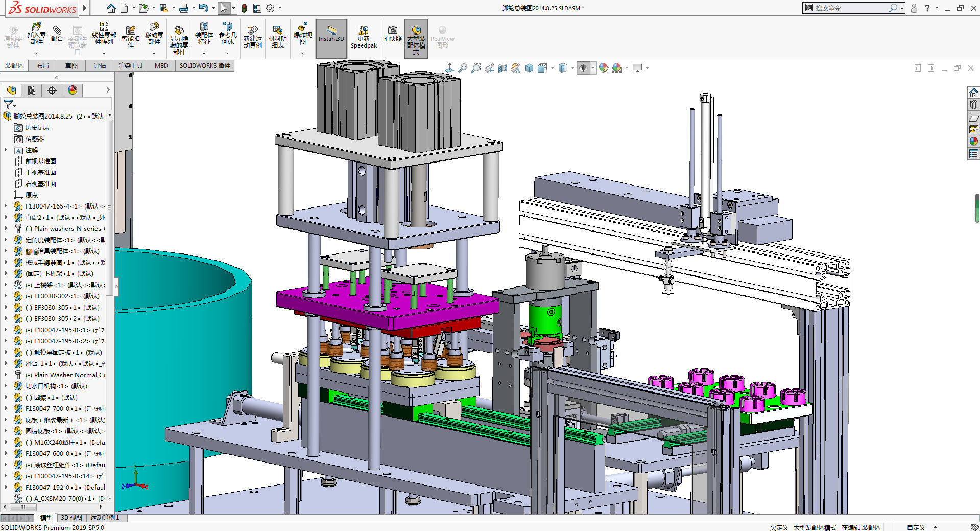This screenshot has height=531, width=980.
Task: Take a snapshot with 拍快照
Action: (392, 34)
